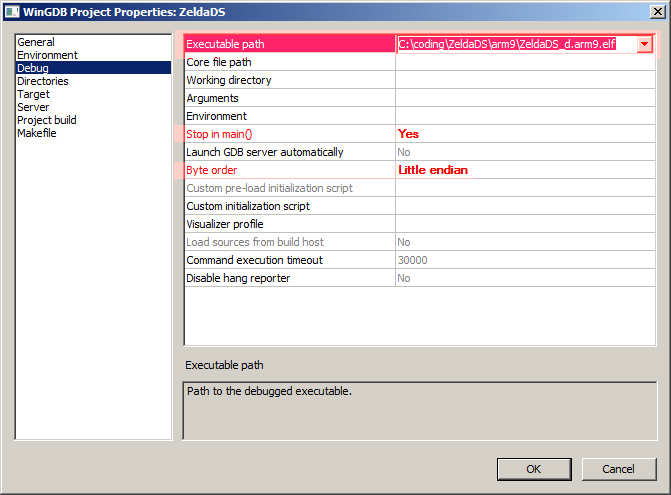
Task: Click the Visualizer profile value cell
Action: point(526,224)
